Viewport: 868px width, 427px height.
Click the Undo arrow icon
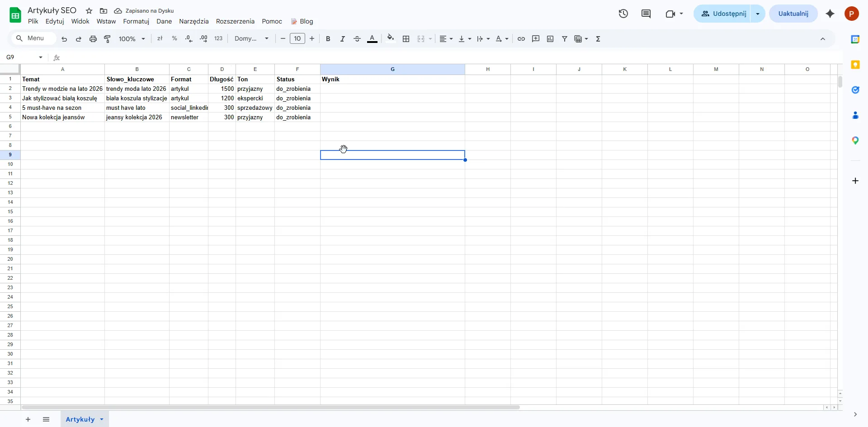tap(64, 39)
